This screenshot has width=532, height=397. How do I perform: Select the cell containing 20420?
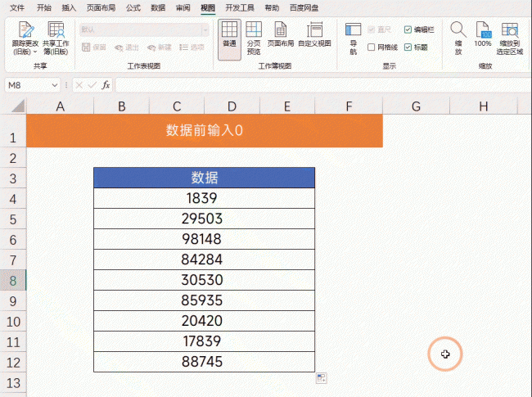tap(205, 321)
